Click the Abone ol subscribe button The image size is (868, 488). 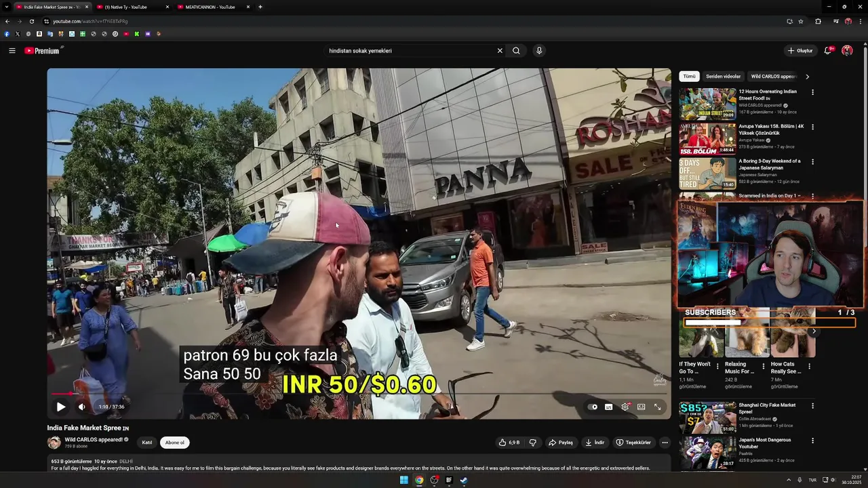(x=175, y=443)
